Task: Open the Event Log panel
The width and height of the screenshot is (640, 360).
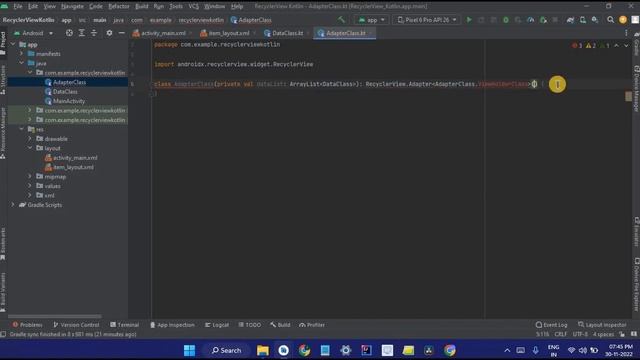Action: point(551,325)
